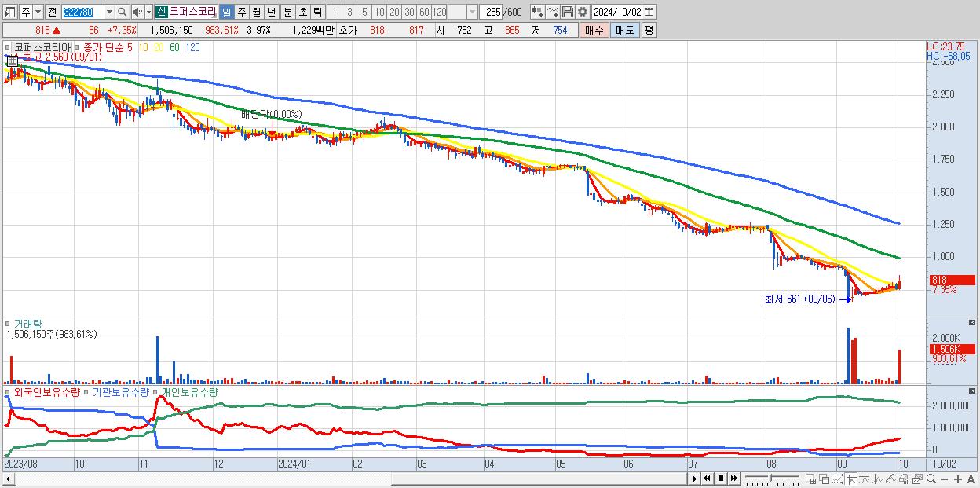
Task: Choose the 10 interval button
Action: (x=379, y=12)
